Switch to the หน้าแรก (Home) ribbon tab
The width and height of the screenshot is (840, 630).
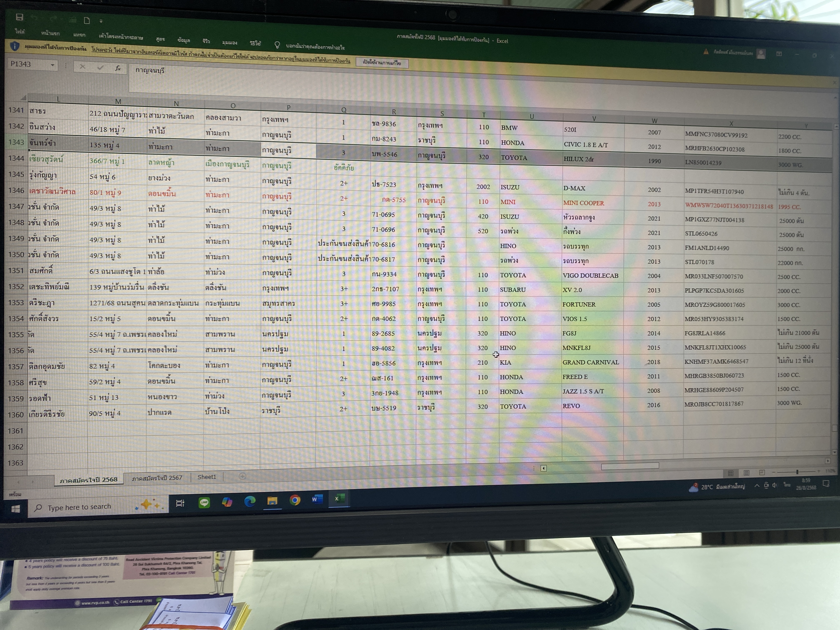(50, 33)
